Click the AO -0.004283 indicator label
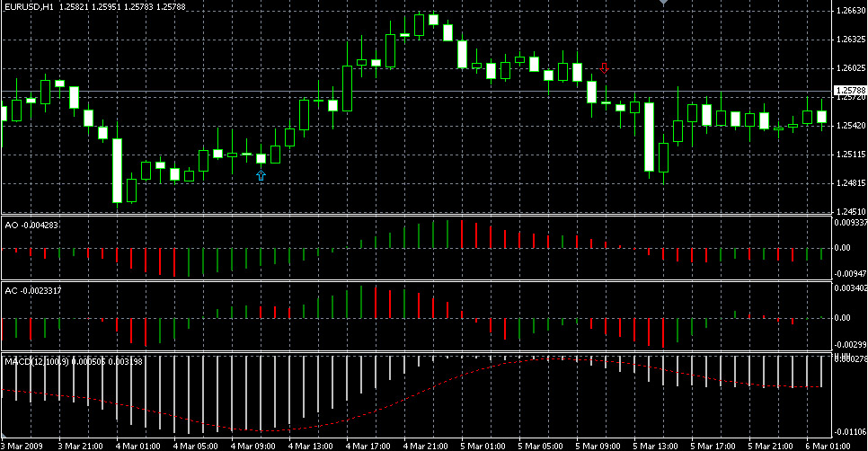The height and width of the screenshot is (451, 868). click(31, 225)
